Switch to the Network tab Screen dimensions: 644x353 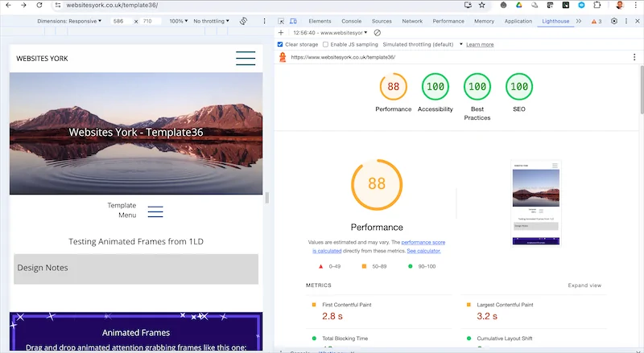[x=412, y=21]
